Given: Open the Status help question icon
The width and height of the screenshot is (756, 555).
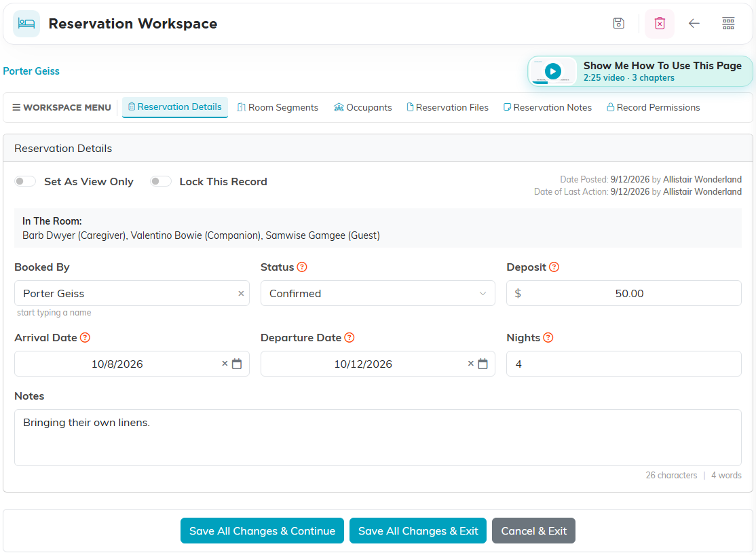Looking at the screenshot, I should click(x=302, y=267).
